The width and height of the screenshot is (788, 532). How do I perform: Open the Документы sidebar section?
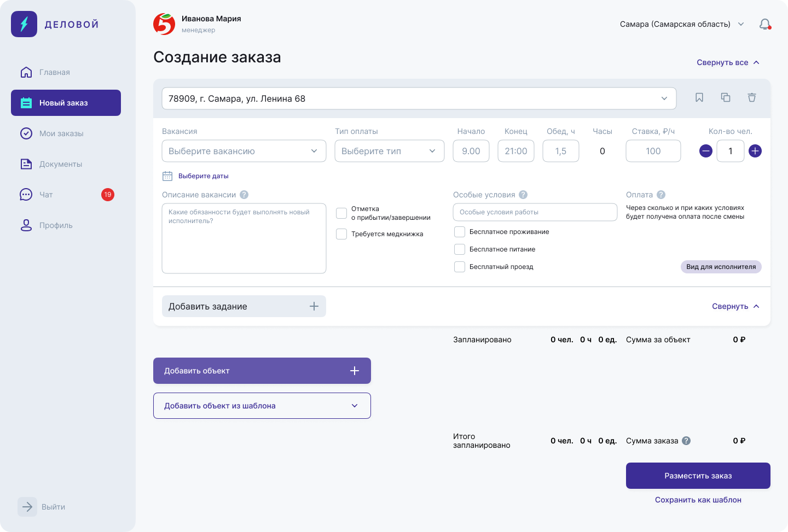[x=61, y=164]
